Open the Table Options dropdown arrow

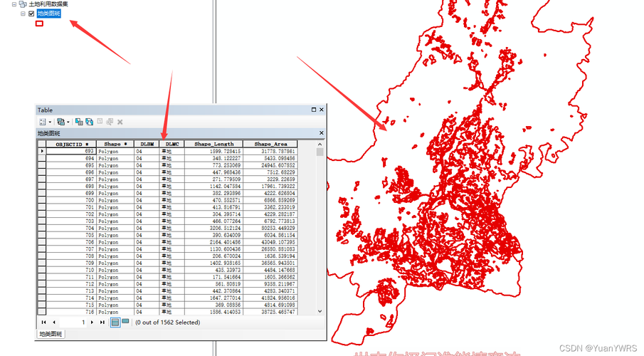point(50,122)
